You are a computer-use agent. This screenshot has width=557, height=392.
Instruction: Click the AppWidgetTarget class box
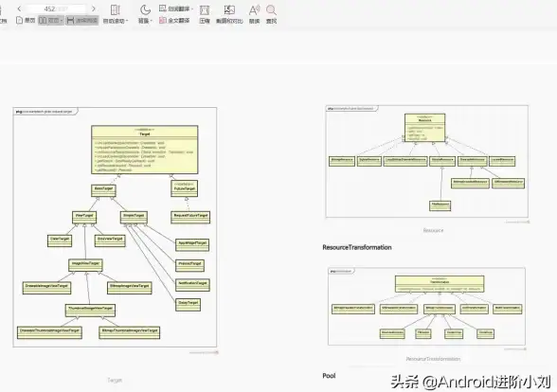point(192,245)
